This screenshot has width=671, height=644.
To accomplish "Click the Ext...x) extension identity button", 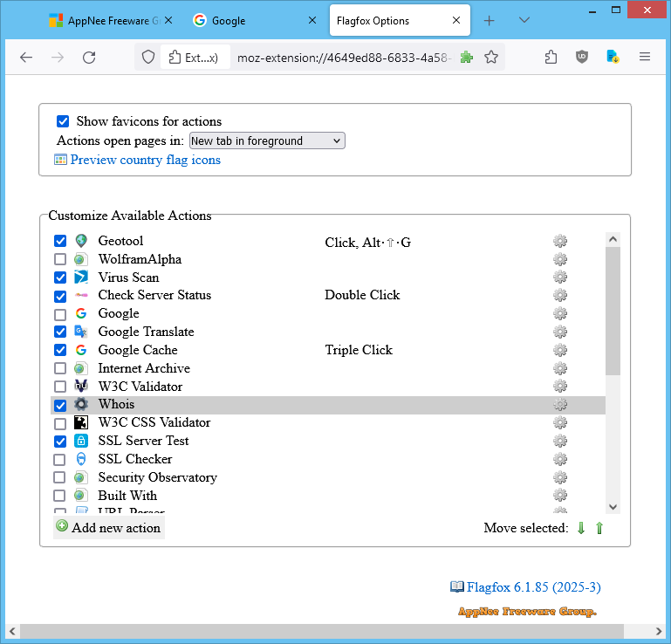I will (x=195, y=57).
